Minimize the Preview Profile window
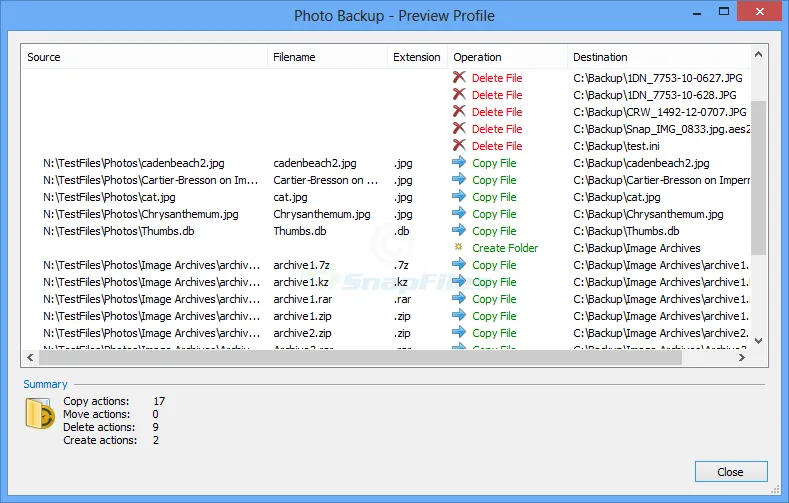 pyautogui.click(x=697, y=12)
